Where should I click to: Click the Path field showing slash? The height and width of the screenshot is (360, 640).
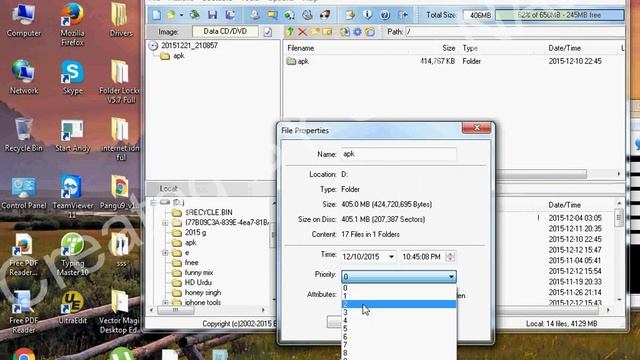click(x=515, y=31)
